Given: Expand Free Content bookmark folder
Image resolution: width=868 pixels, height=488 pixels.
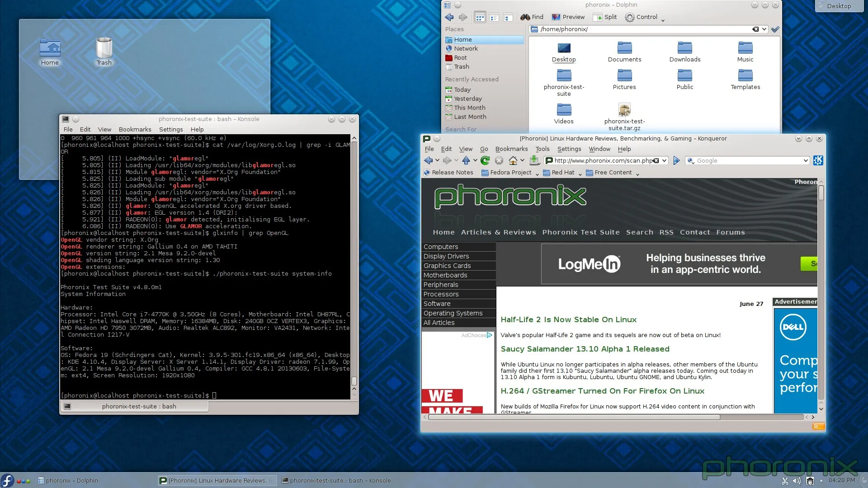Looking at the screenshot, I should pos(612,173).
